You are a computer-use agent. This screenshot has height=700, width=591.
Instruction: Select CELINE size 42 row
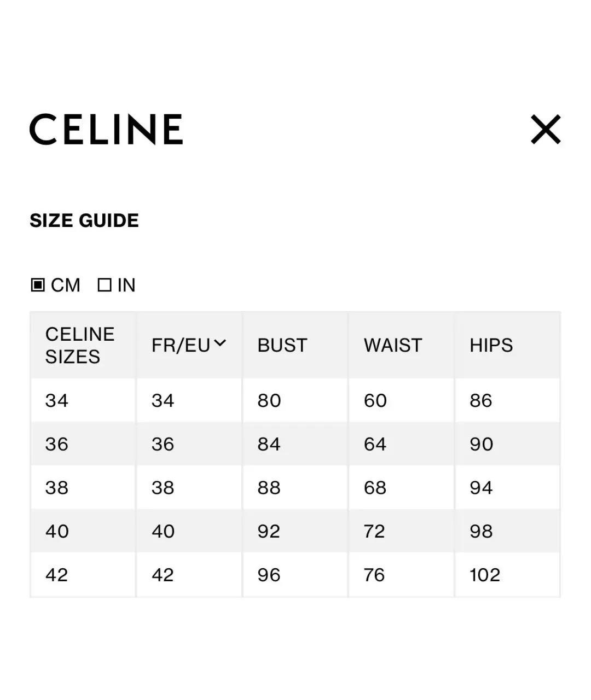click(x=56, y=575)
